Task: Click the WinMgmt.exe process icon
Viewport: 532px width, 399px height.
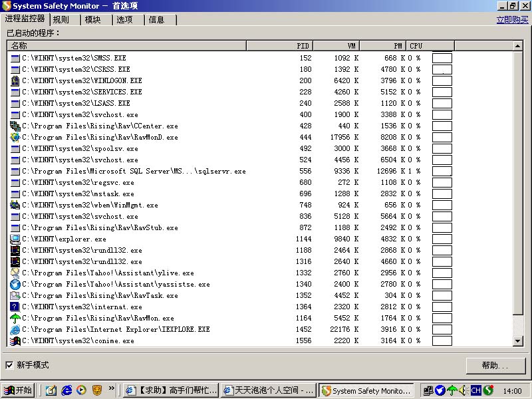Action: 15,205
